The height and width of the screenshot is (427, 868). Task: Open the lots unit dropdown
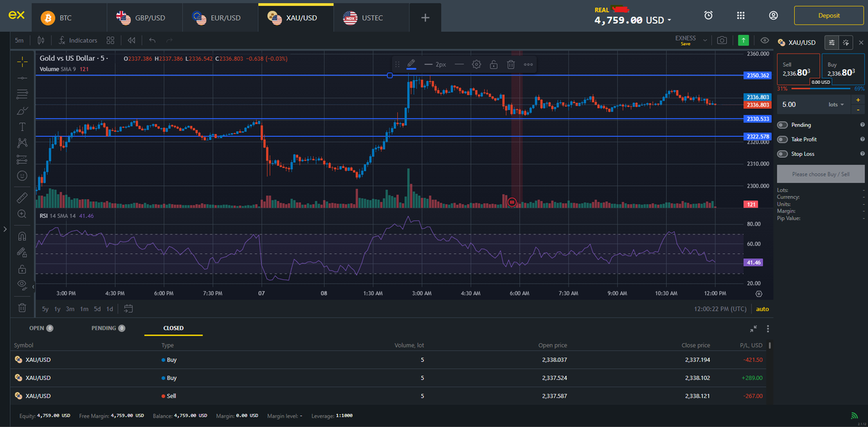point(836,105)
